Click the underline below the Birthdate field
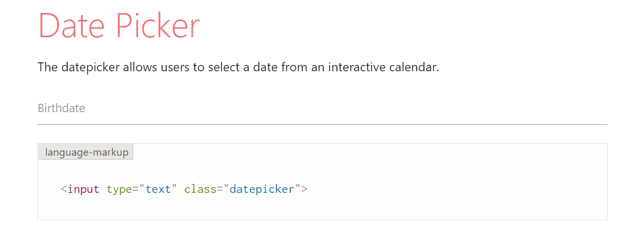This screenshot has width=644, height=239. 322,124
